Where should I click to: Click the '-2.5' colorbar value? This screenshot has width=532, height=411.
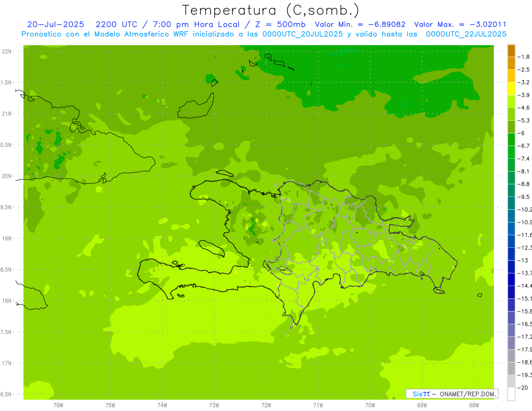point(524,70)
